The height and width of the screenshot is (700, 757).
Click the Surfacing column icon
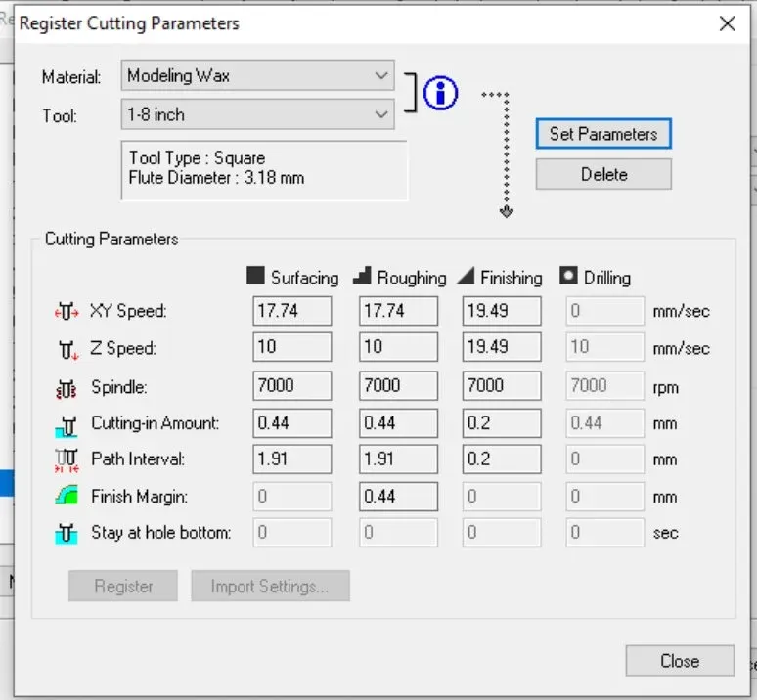[x=255, y=276]
